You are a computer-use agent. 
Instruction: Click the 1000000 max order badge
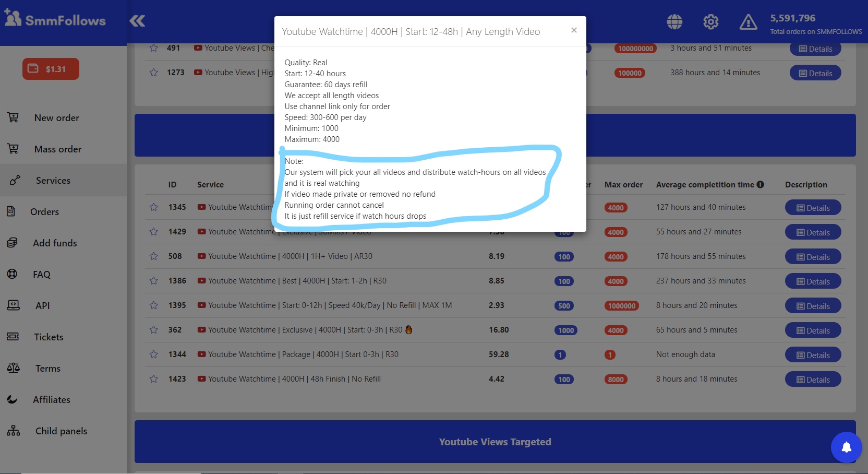[622, 306]
